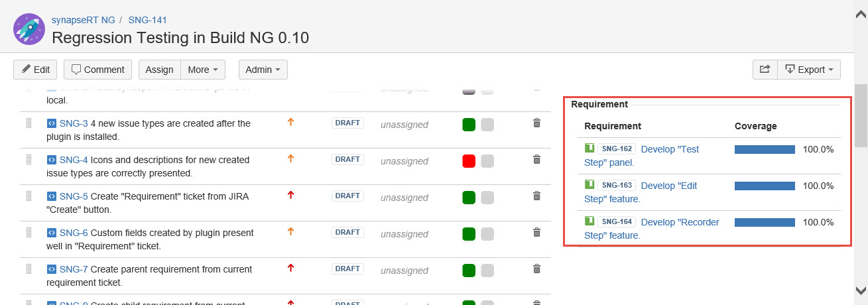Screen dimensions: 868x305
Task: Click priority arrow icon on SNG-7 row
Action: pos(290,268)
